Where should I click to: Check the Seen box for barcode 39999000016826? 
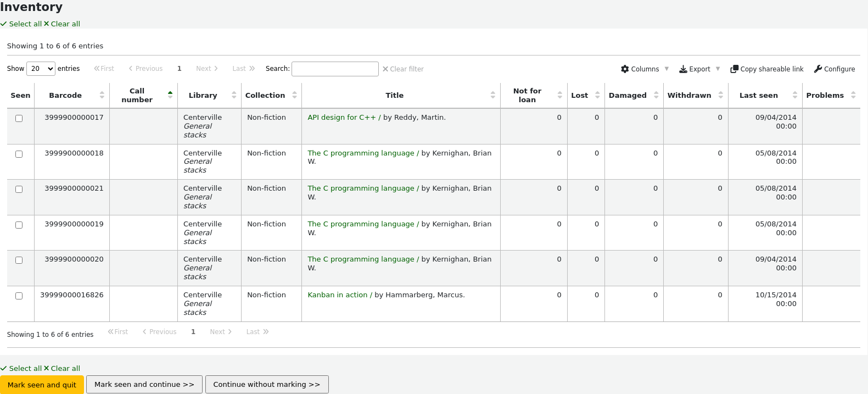pyautogui.click(x=19, y=296)
